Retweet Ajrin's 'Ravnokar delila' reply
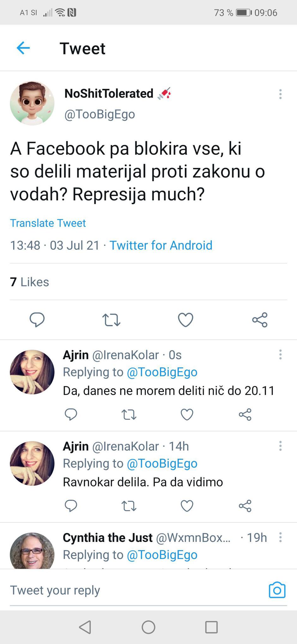 click(x=129, y=506)
